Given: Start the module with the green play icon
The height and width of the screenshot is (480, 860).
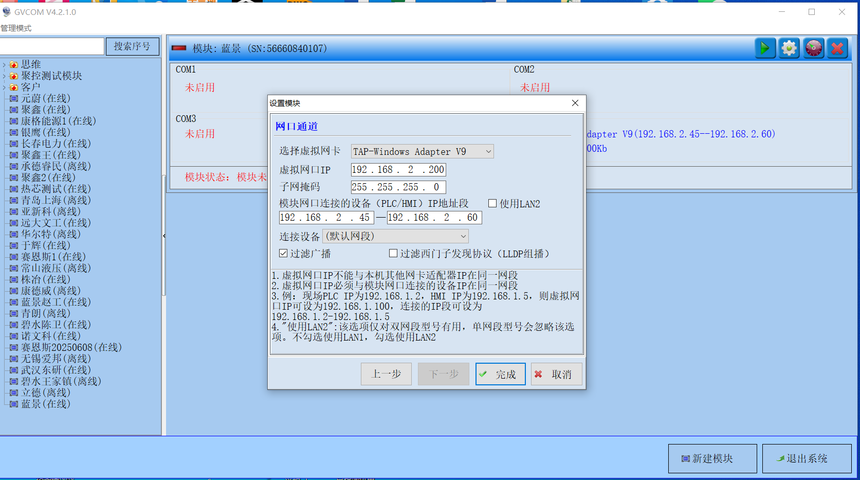Looking at the screenshot, I should tap(765, 48).
